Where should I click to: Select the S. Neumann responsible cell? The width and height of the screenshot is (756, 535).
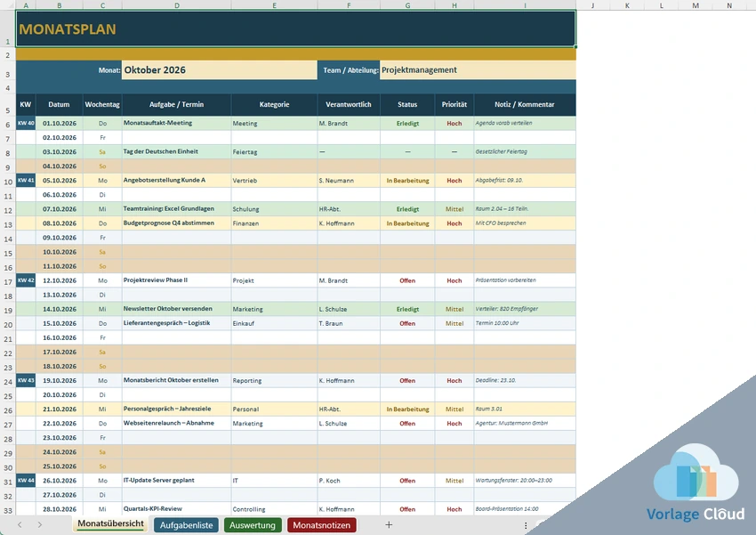(349, 181)
